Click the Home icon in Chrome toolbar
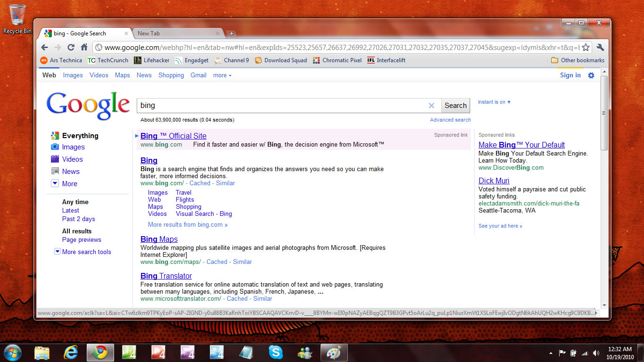The image size is (644, 362). tap(84, 47)
